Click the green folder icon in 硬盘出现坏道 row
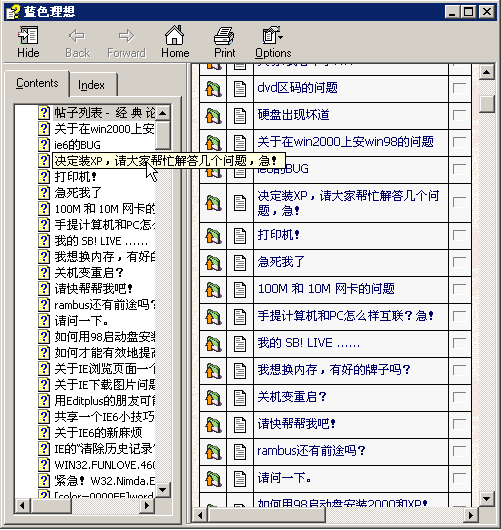501x530 pixels. tap(213, 116)
